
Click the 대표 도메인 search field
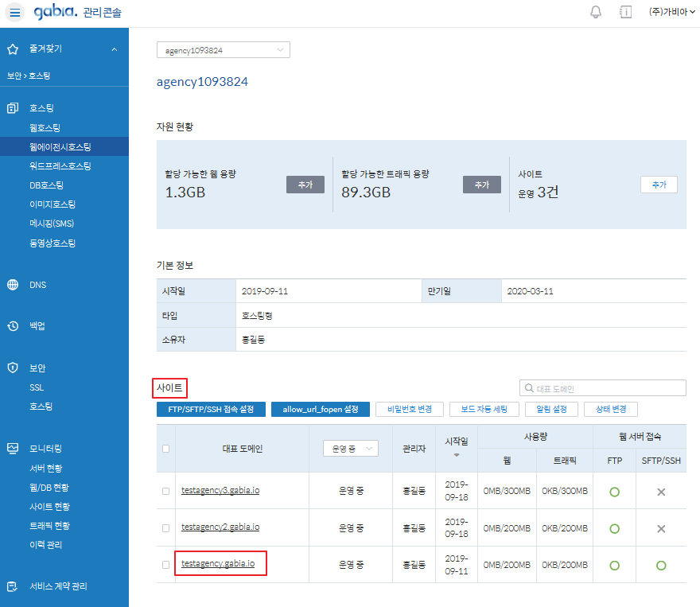606,388
